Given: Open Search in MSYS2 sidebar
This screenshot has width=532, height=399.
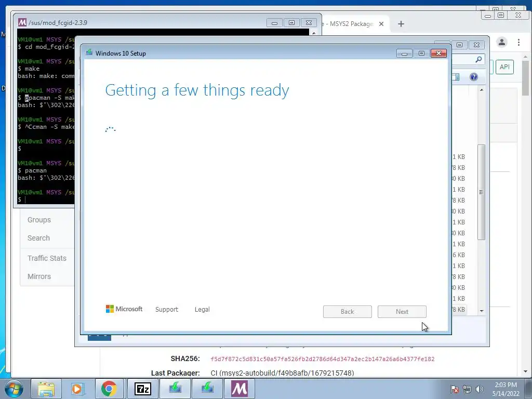Looking at the screenshot, I should pos(38,238).
